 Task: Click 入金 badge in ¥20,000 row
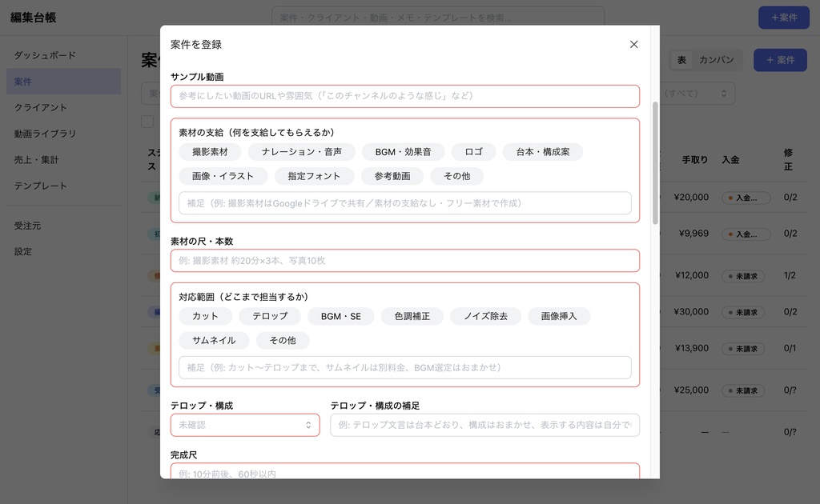tap(746, 198)
